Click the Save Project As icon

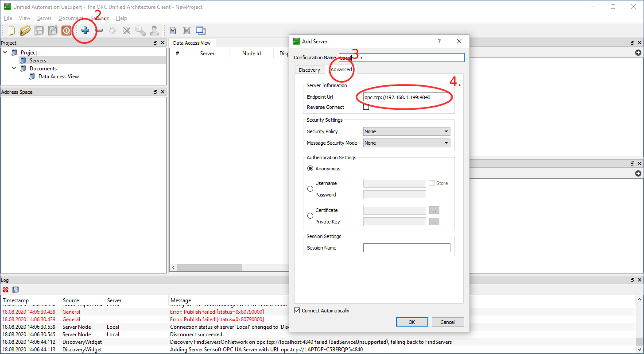point(53,31)
